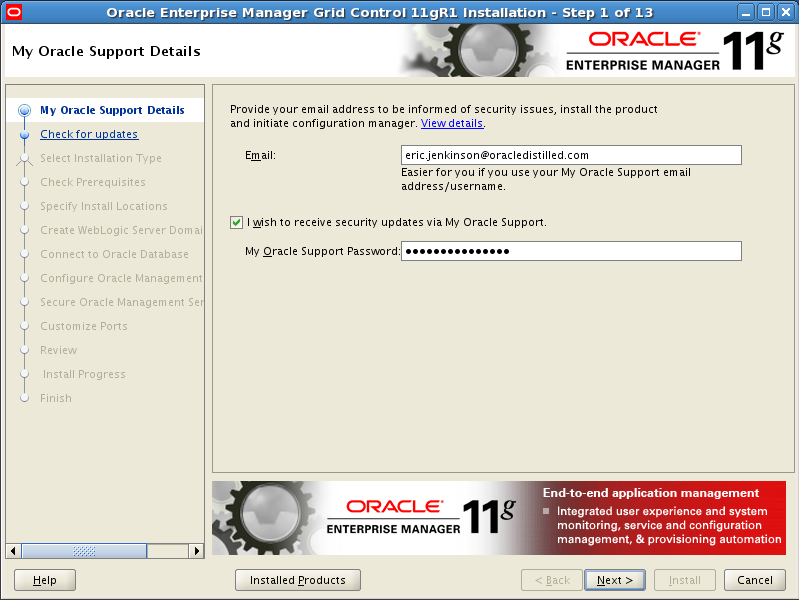Click the Email label text

[260, 155]
